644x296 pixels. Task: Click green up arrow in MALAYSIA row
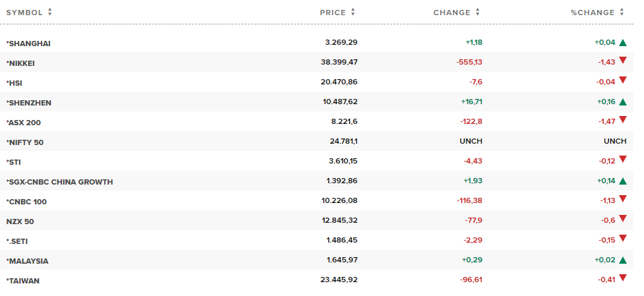pos(623,260)
